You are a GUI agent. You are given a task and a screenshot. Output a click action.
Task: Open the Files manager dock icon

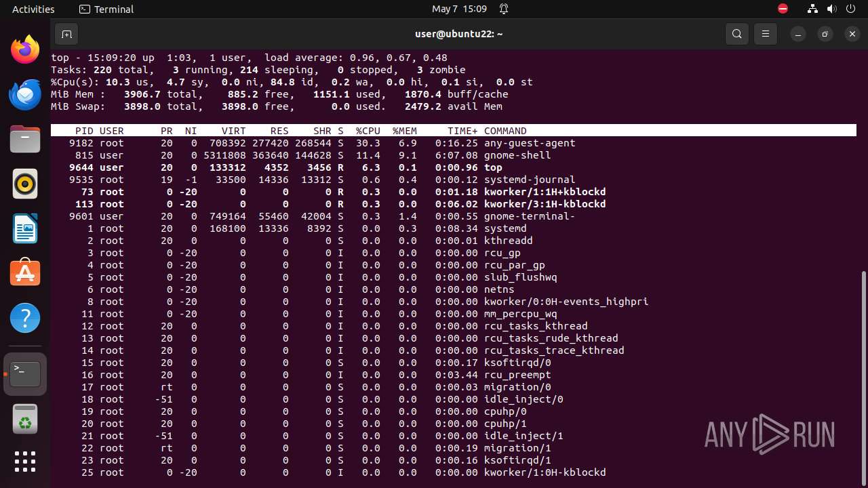[x=25, y=140]
